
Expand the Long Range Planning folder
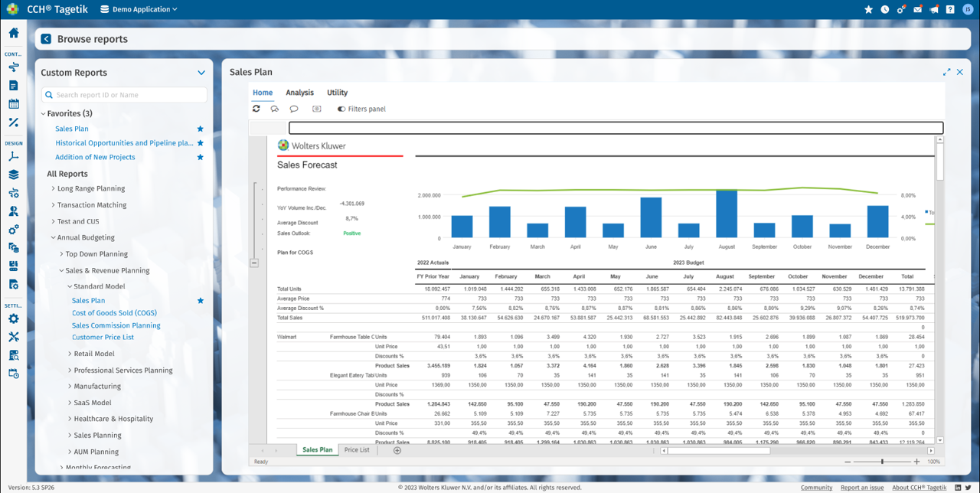point(53,188)
